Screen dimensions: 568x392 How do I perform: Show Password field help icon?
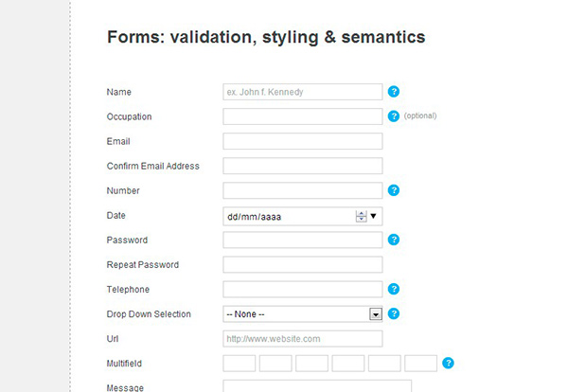point(394,240)
